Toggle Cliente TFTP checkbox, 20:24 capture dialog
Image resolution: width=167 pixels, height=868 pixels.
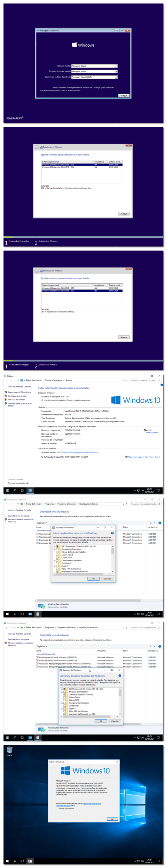coord(57,558)
